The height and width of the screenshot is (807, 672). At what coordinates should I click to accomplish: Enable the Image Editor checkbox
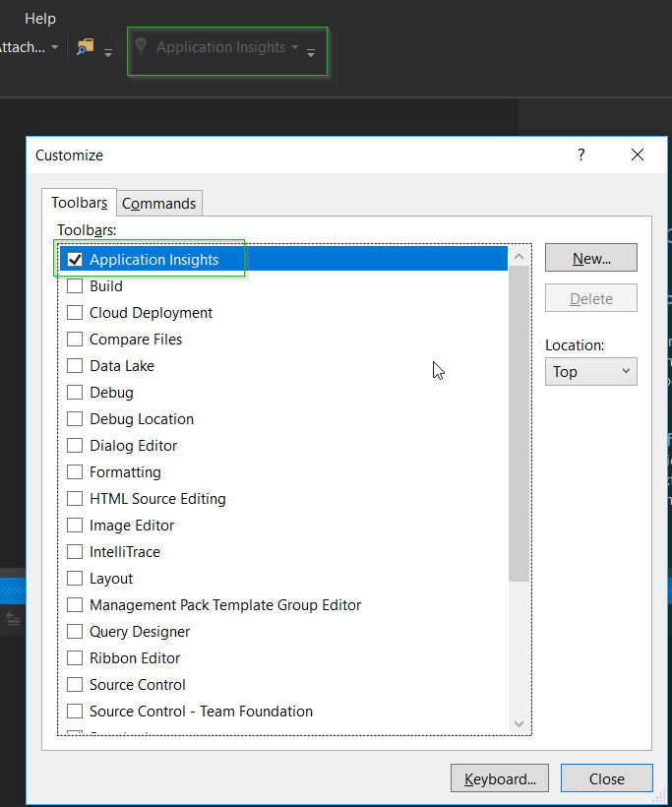(x=75, y=526)
